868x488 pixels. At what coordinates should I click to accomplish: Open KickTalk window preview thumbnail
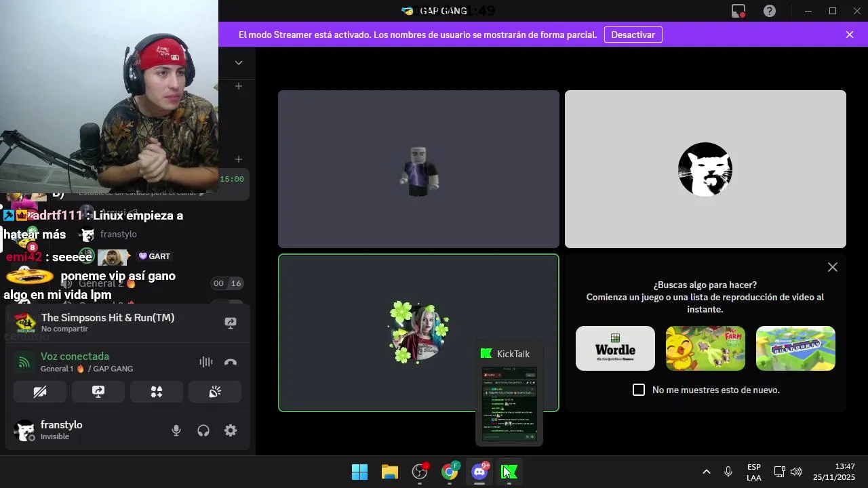click(509, 405)
